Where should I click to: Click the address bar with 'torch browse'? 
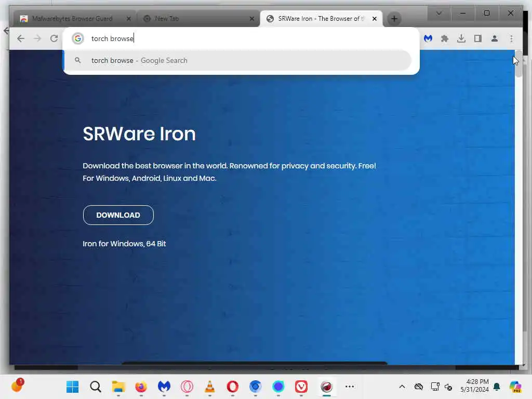[241, 38]
